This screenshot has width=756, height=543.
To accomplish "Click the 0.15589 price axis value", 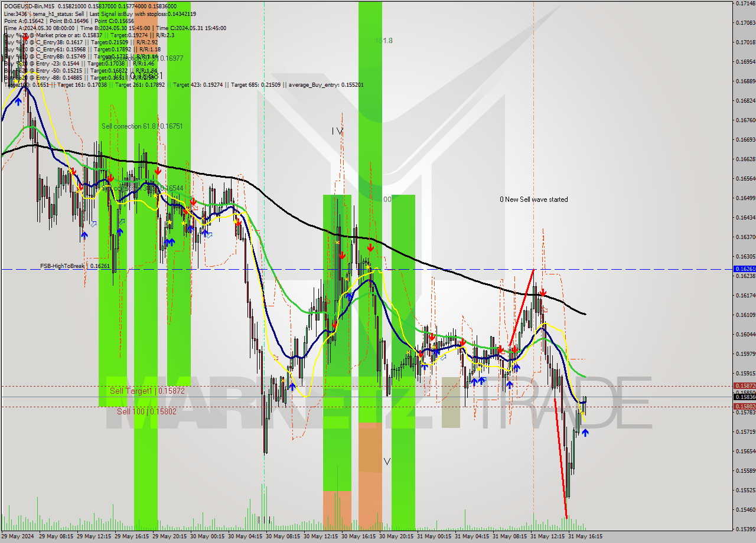I will pyautogui.click(x=745, y=471).
